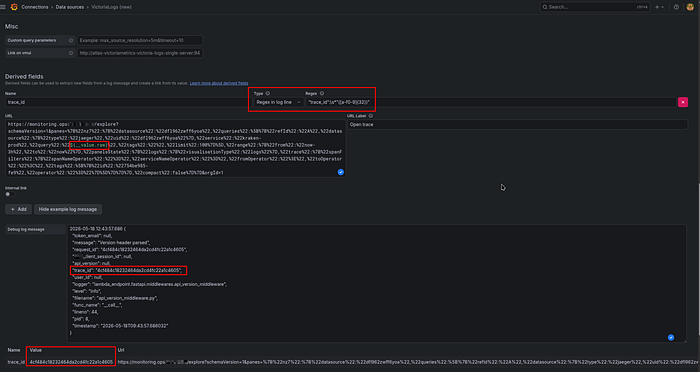Click inside the URL textarea
Viewport: 700px width, 372px height.
[x=176, y=148]
